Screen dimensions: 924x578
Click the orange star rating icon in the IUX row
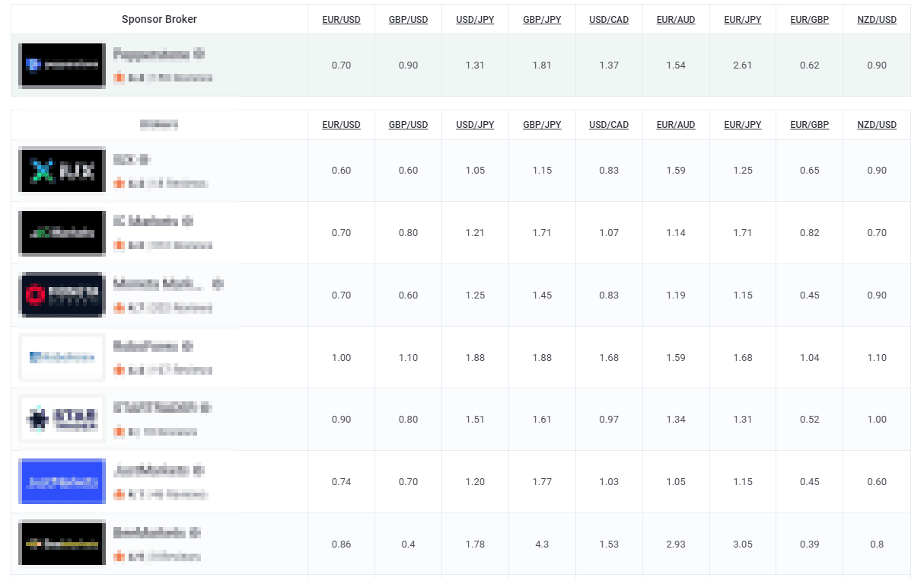click(119, 184)
